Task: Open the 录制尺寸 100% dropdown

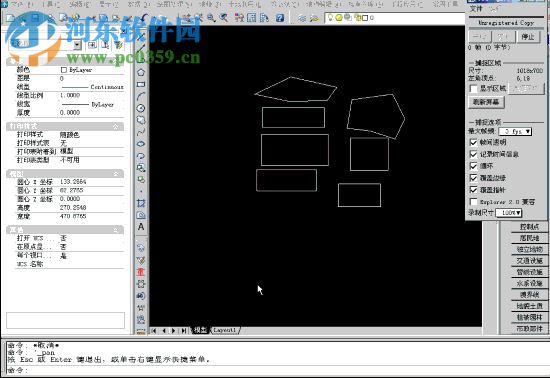Action: coord(509,212)
